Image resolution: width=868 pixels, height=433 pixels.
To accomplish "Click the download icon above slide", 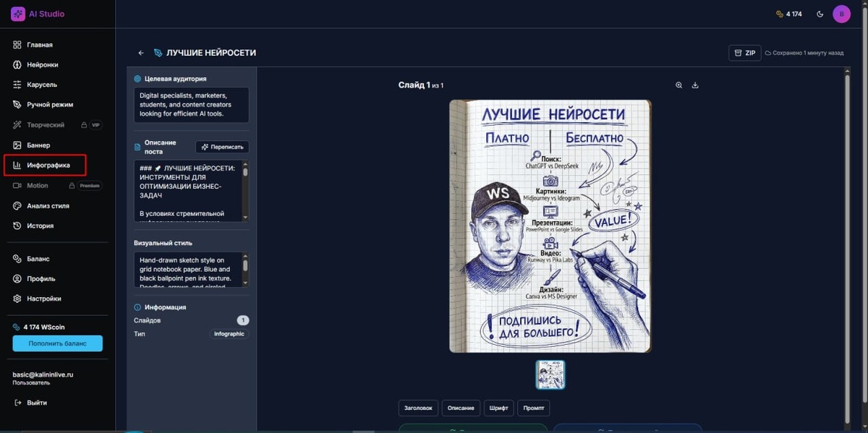I will coord(695,85).
